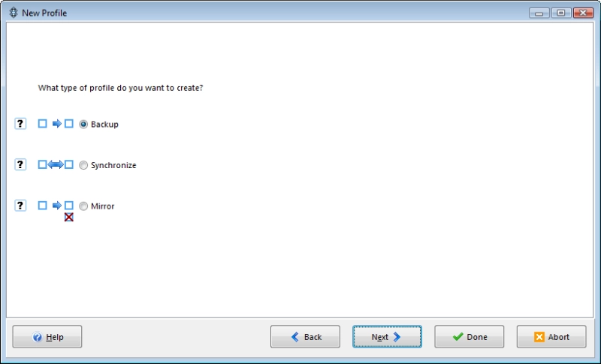601x364 pixels.
Task: Maximize the New Profile window
Action: [x=561, y=13]
